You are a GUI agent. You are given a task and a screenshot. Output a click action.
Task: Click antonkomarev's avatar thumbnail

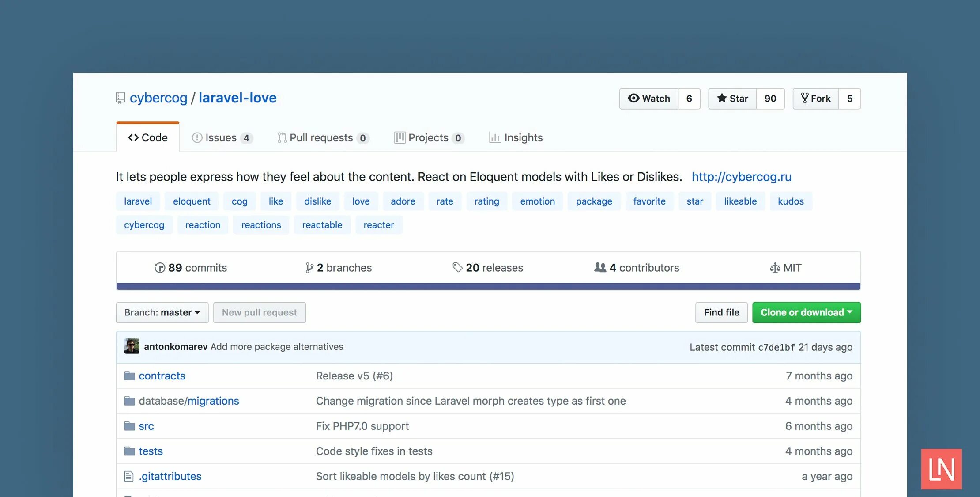coord(132,346)
